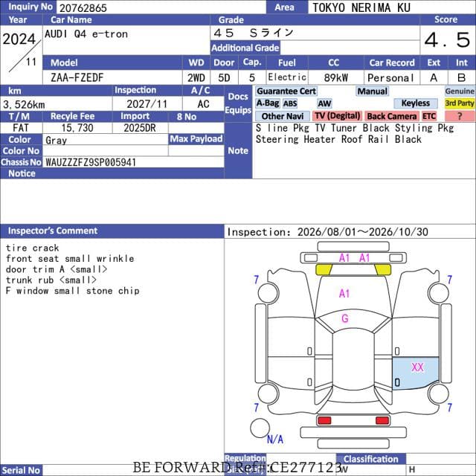This screenshot has width=476, height=476.
Task: Click the ABS equipment tag
Action: (290, 103)
